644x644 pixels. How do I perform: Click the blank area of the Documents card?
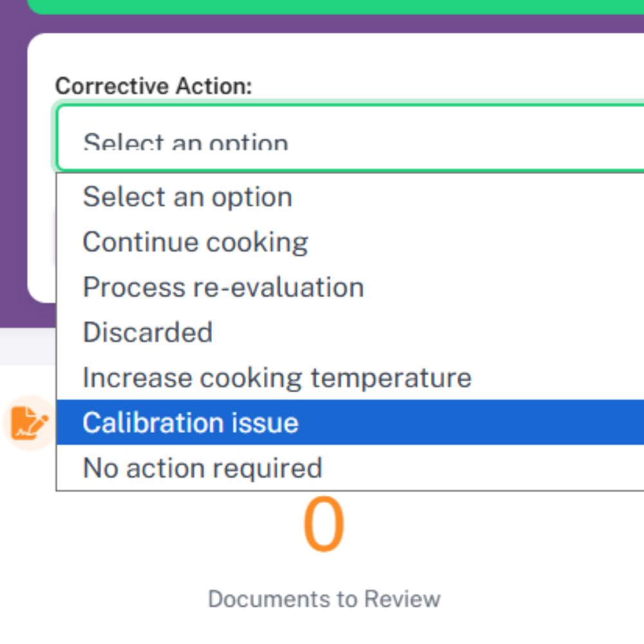pyautogui.click(x=515, y=567)
